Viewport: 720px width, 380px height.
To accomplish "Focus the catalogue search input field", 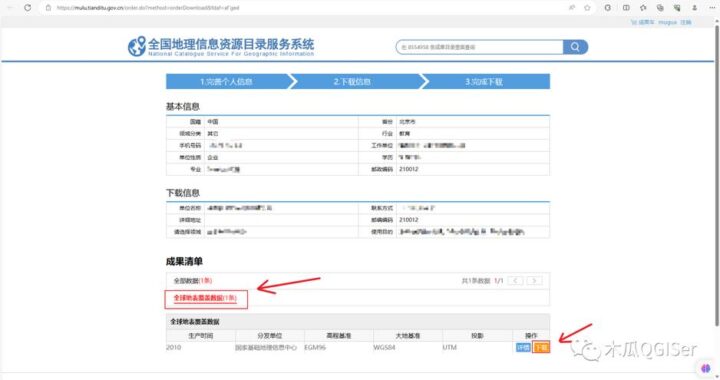I will click(479, 47).
